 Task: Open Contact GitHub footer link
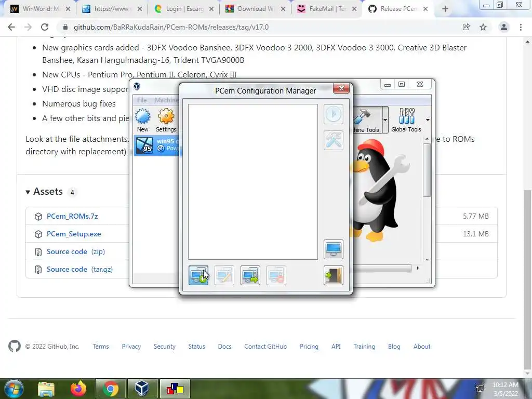(265, 347)
